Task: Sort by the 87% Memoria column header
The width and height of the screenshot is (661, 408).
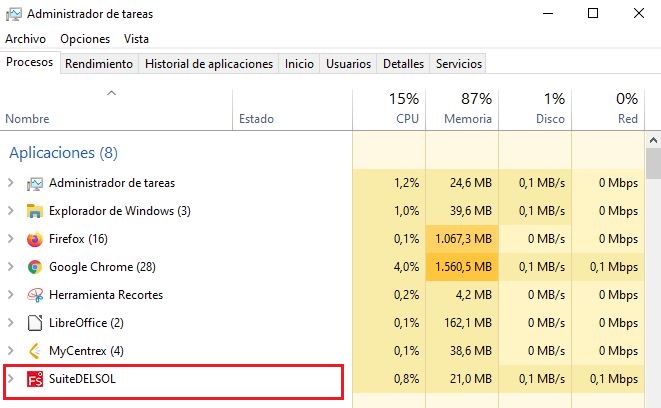Action: (462, 109)
